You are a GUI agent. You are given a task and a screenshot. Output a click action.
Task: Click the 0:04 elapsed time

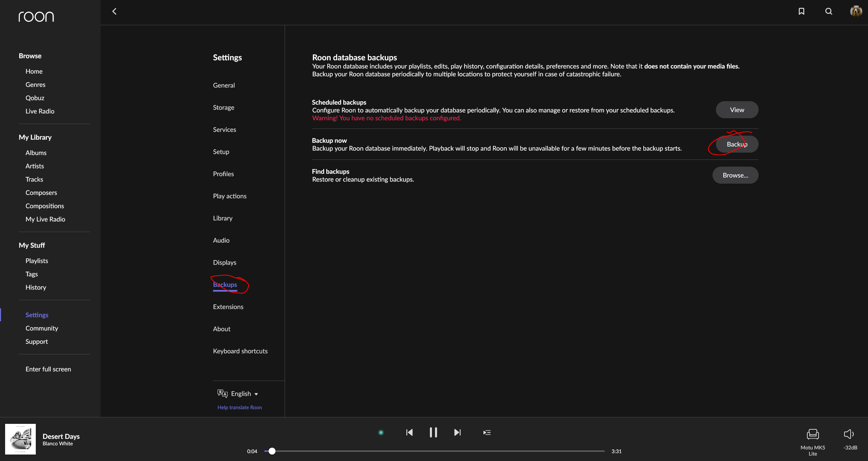[x=252, y=451]
